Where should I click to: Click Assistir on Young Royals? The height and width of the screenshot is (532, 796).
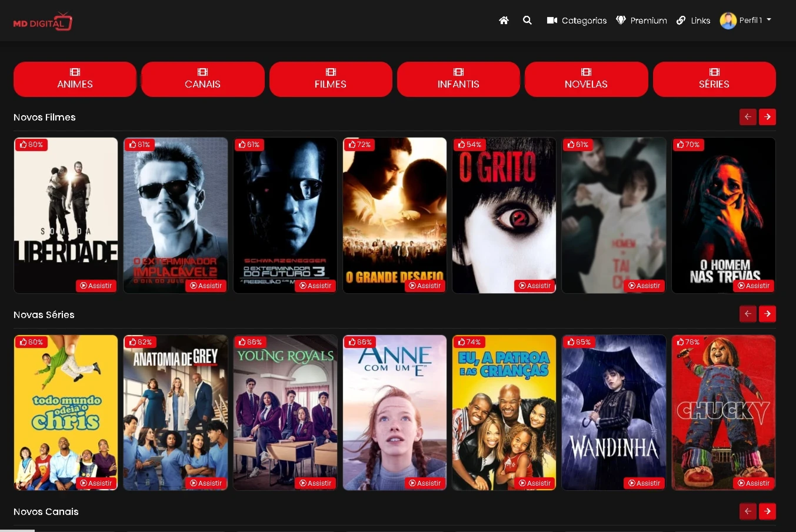pyautogui.click(x=315, y=483)
